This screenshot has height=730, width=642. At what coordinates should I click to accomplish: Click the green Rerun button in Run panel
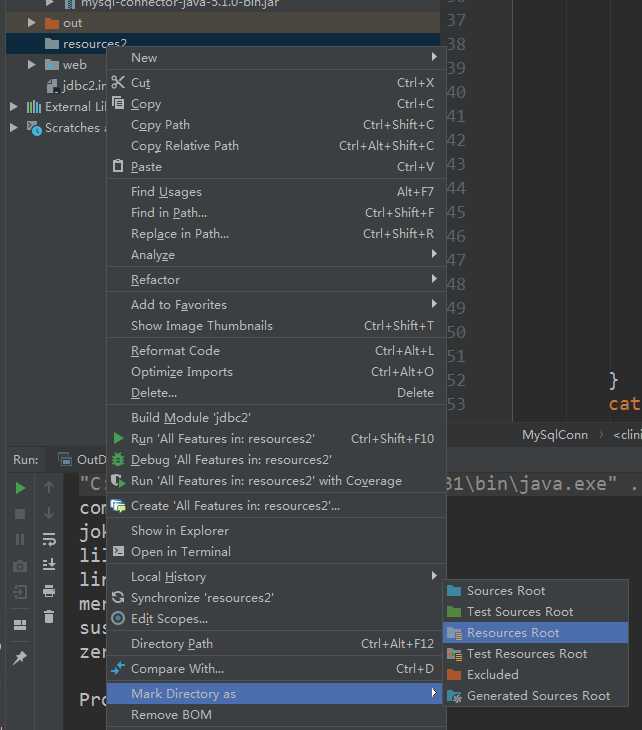pyautogui.click(x=20, y=488)
